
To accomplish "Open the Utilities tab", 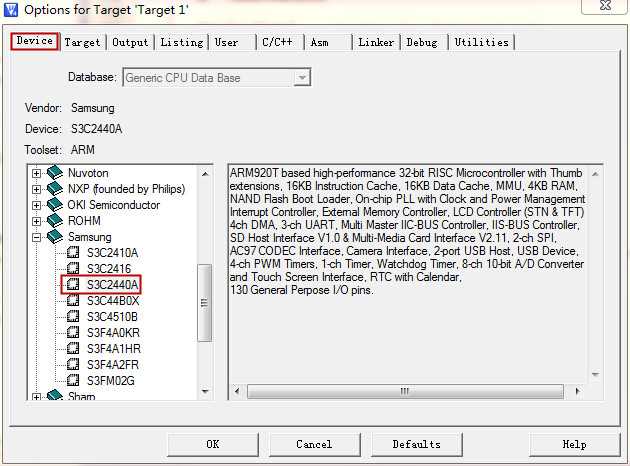I will coord(481,42).
